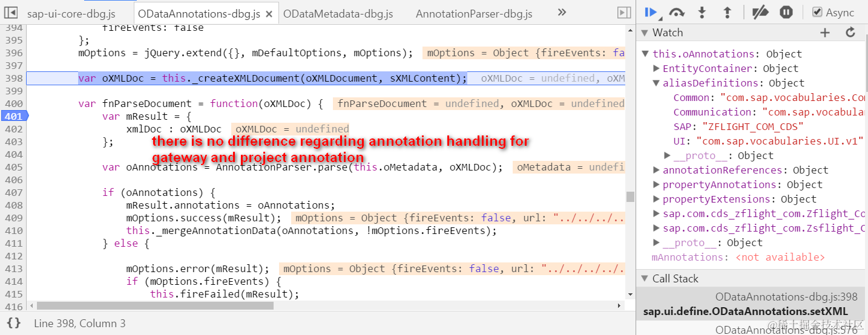Place cursor on mOptions.success(mResult) line
Image resolution: width=868 pixels, height=335 pixels.
click(x=204, y=218)
